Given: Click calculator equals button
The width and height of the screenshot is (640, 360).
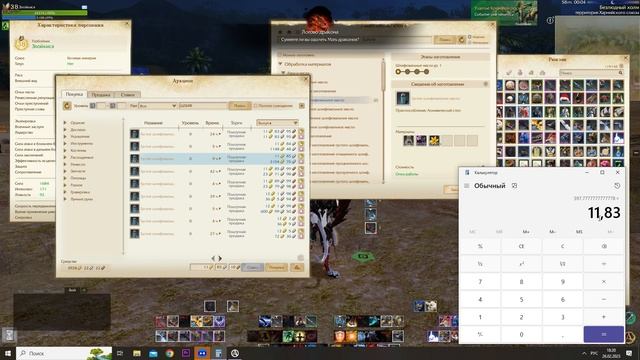Looking at the screenshot, I should (604, 334).
